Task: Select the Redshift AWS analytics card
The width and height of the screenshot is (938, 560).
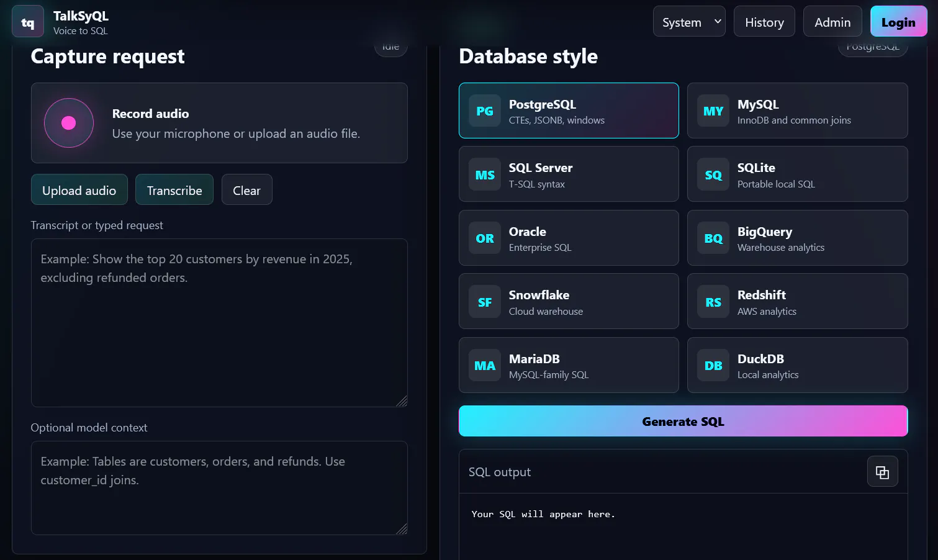Action: pyautogui.click(x=797, y=302)
